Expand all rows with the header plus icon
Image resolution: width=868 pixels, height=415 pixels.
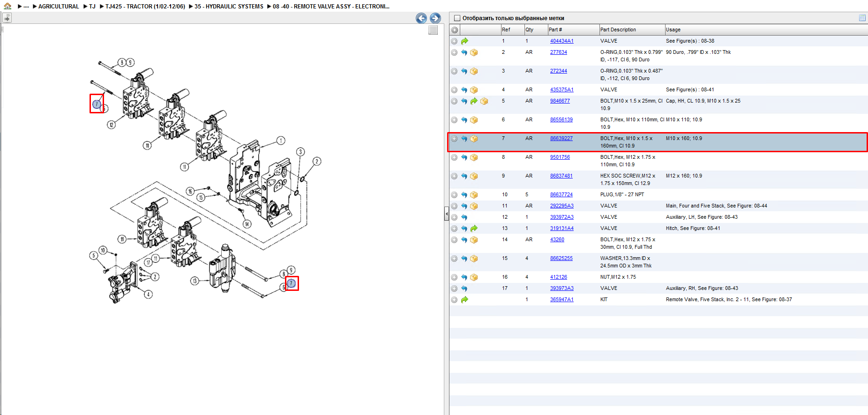[454, 30]
